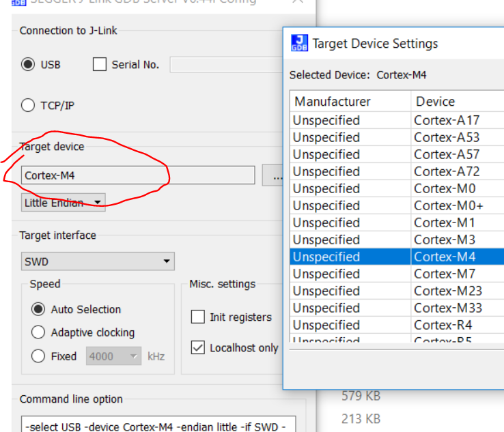Select the USB connection radio button
The height and width of the screenshot is (432, 504).
point(28,65)
